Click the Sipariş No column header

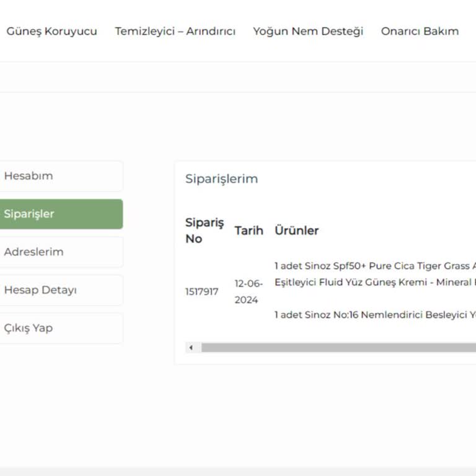click(205, 231)
